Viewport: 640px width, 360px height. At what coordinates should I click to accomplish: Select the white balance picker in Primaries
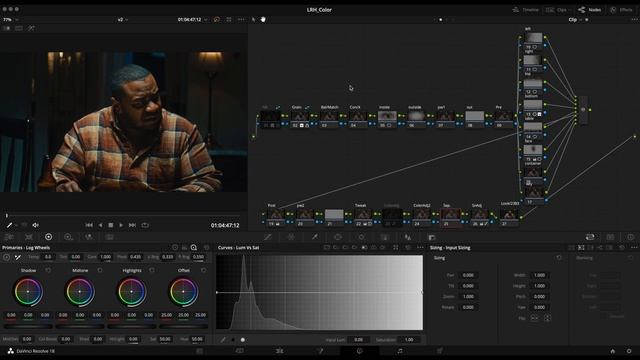[x=18, y=257]
